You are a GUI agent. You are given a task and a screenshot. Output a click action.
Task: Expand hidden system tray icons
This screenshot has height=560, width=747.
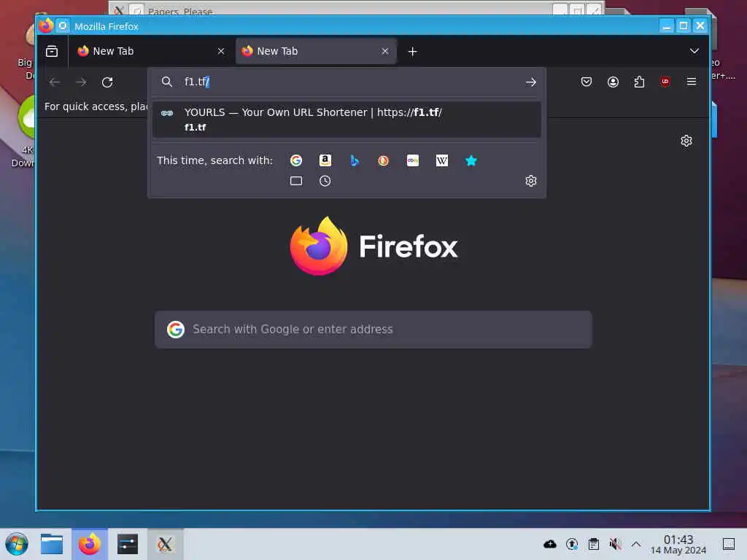[636, 544]
